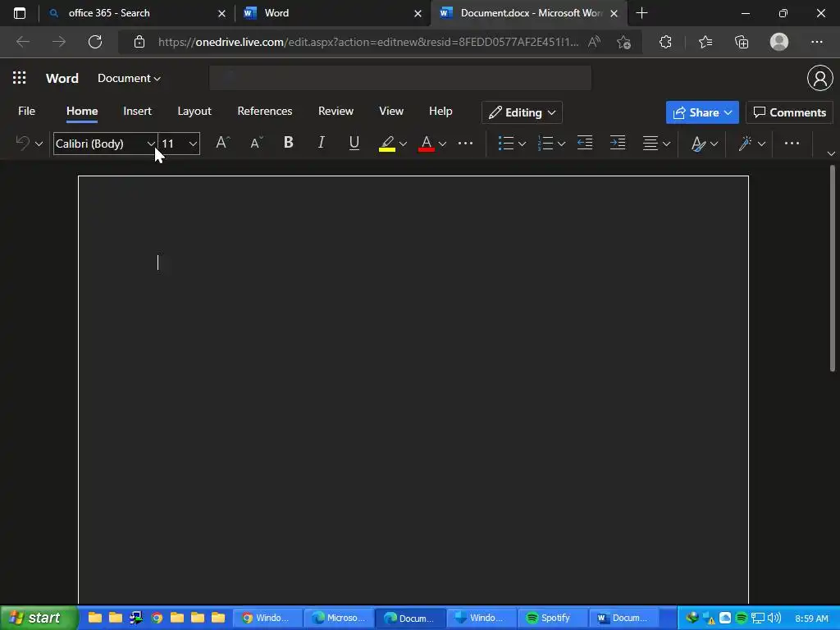Screen dimensions: 840x630
Task: Click the browser address bar
Action: (x=367, y=42)
